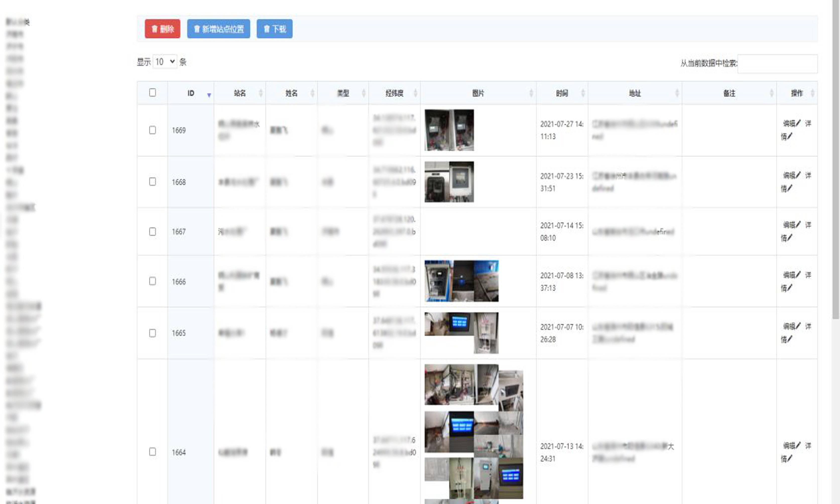The image size is (840, 504).
Task: Click 编辑 edit link in row 1665
Action: [792, 326]
